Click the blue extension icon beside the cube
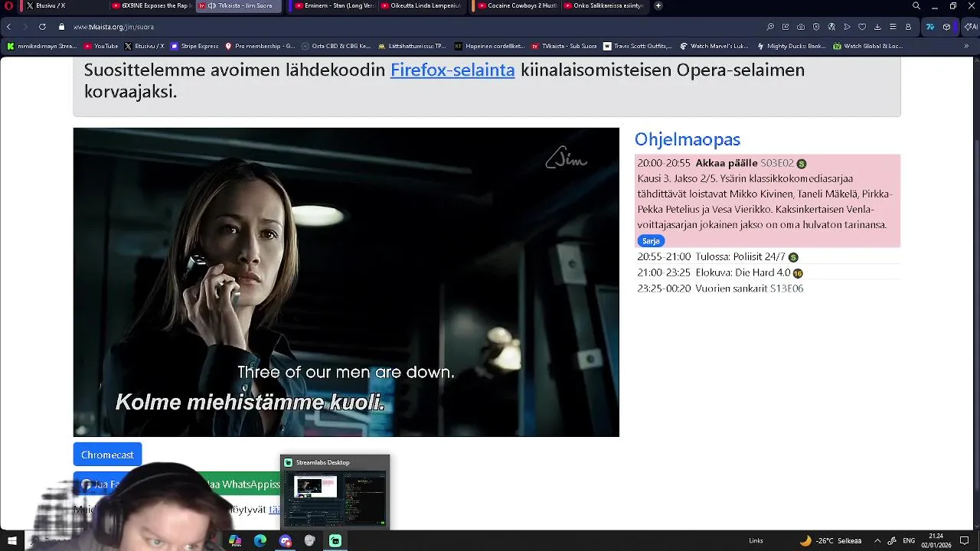Image resolution: width=980 pixels, height=551 pixels. point(930,27)
